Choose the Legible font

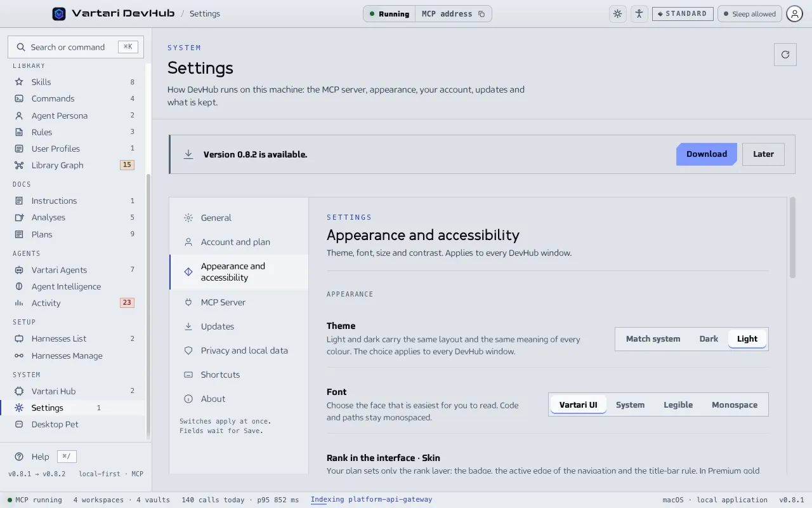[x=678, y=405]
